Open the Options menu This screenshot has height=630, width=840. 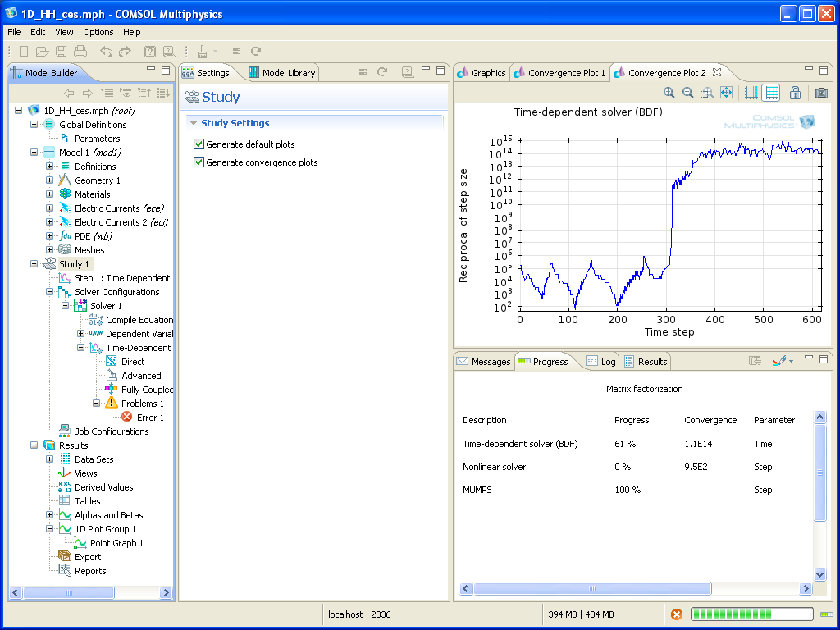point(98,32)
